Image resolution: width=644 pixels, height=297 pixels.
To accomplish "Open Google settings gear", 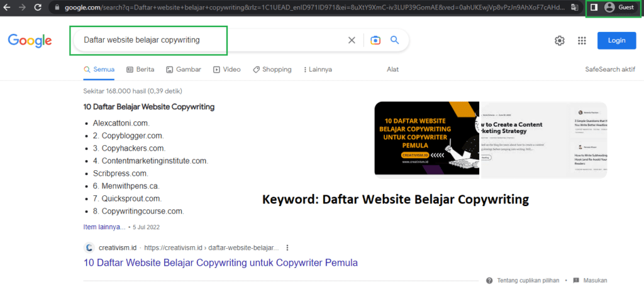I will (x=559, y=40).
